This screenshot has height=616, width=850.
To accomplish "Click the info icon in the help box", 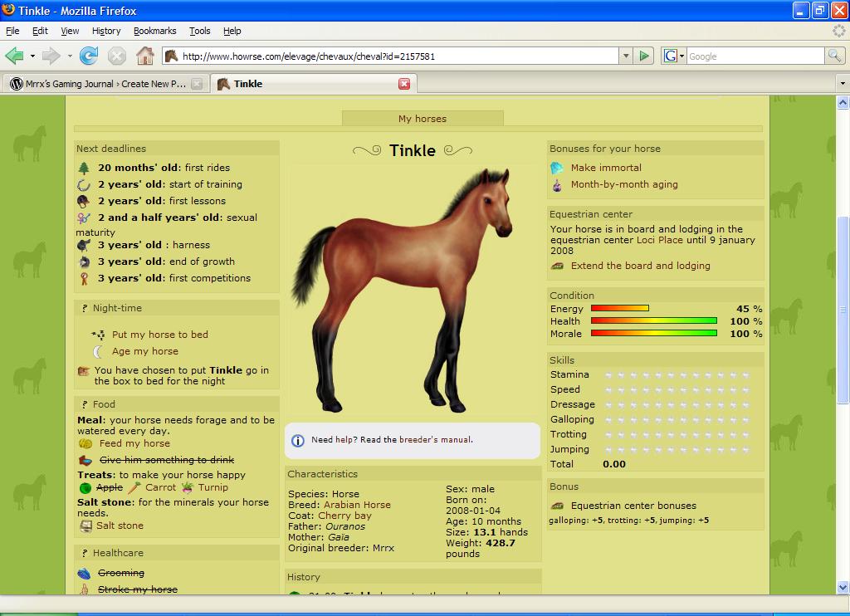I will [x=298, y=440].
